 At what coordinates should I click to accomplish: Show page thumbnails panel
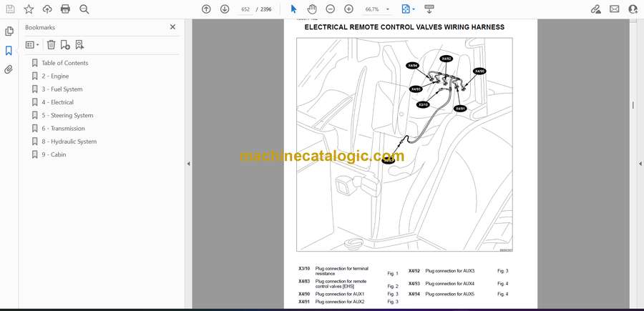[x=9, y=31]
